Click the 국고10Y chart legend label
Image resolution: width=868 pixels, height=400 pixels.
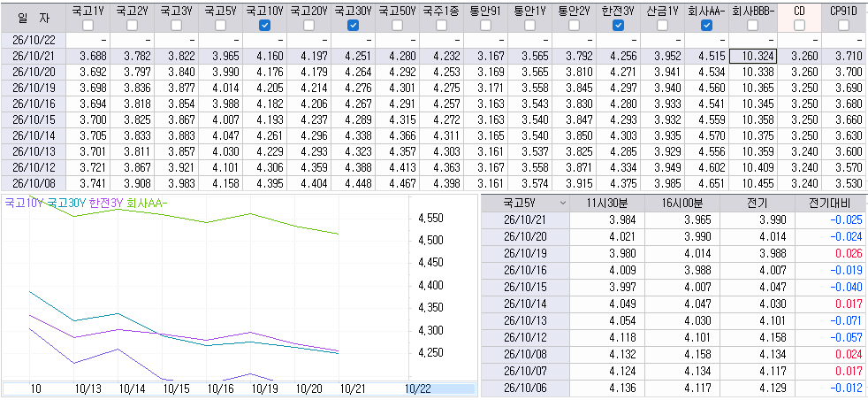pos(25,203)
